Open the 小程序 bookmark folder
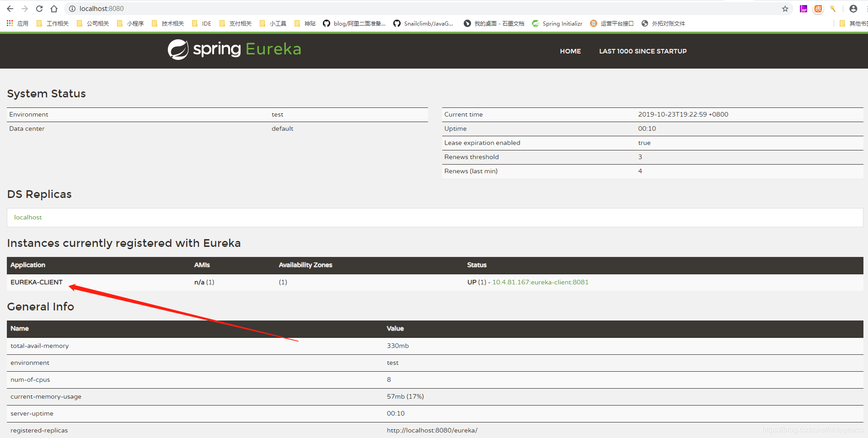Viewport: 868px width, 438px height. (130, 23)
